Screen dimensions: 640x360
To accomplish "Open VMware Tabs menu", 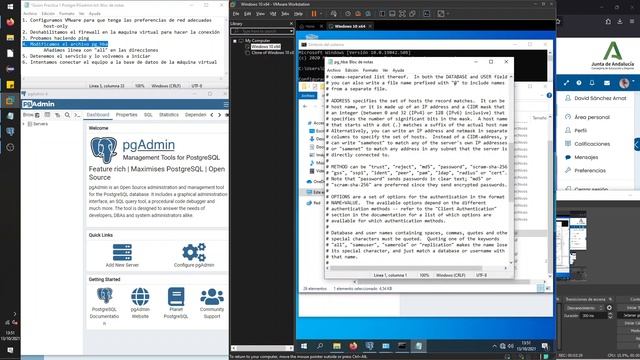I will click(x=285, y=13).
